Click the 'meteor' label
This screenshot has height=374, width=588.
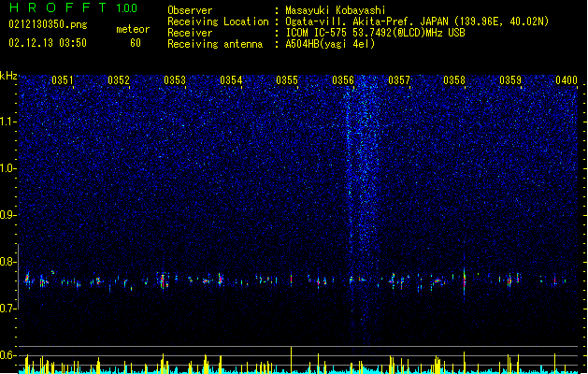pyautogui.click(x=133, y=29)
